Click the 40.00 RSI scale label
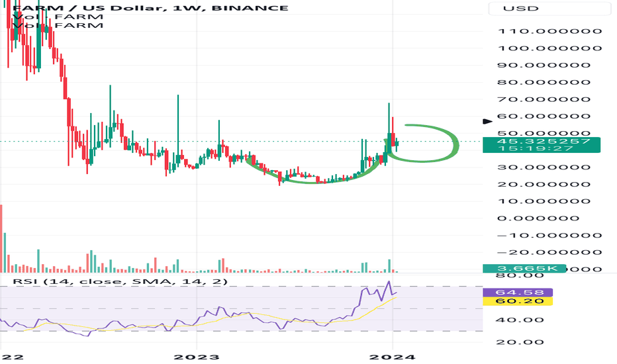The image size is (617, 364). pyautogui.click(x=520, y=320)
